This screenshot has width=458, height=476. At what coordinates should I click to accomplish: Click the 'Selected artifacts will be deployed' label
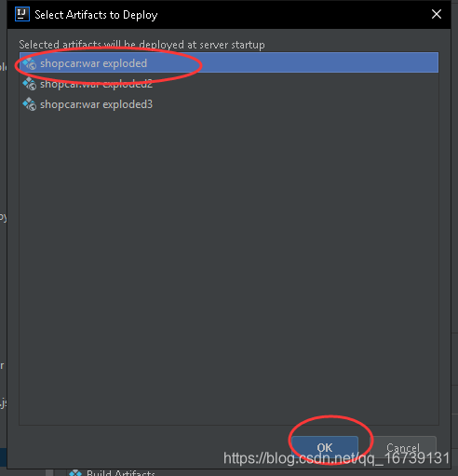pos(141,45)
